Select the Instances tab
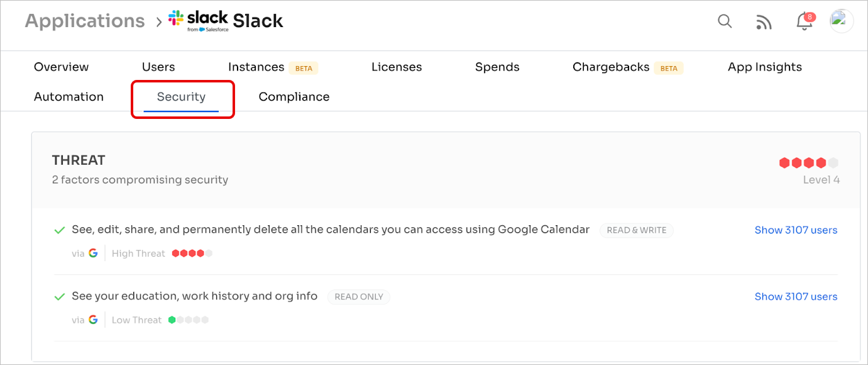 point(256,67)
